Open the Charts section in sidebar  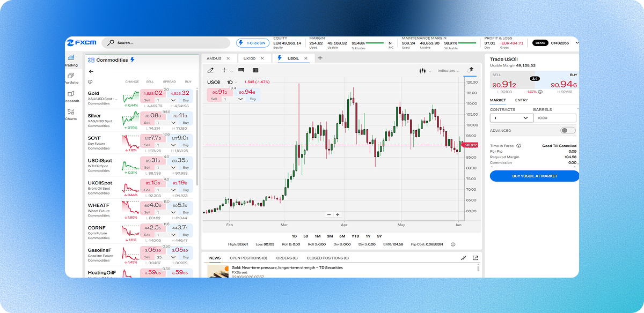[x=71, y=115]
